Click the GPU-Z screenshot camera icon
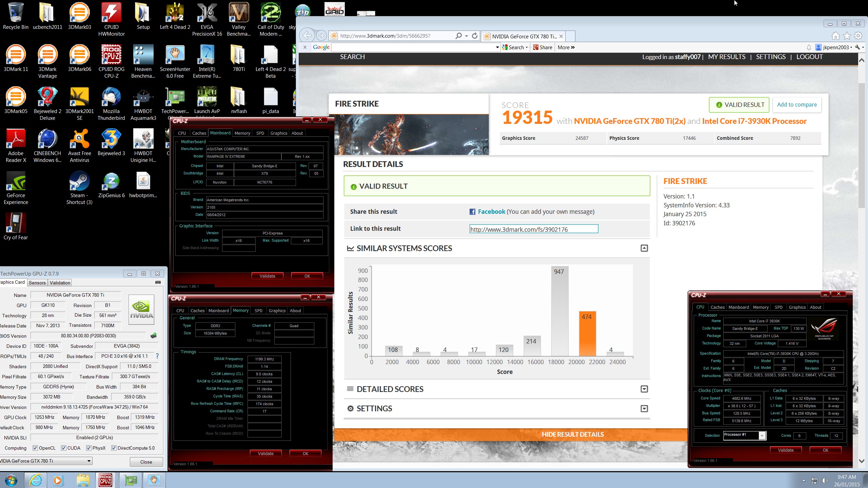Viewport: 868px width, 488px height. 158,282
